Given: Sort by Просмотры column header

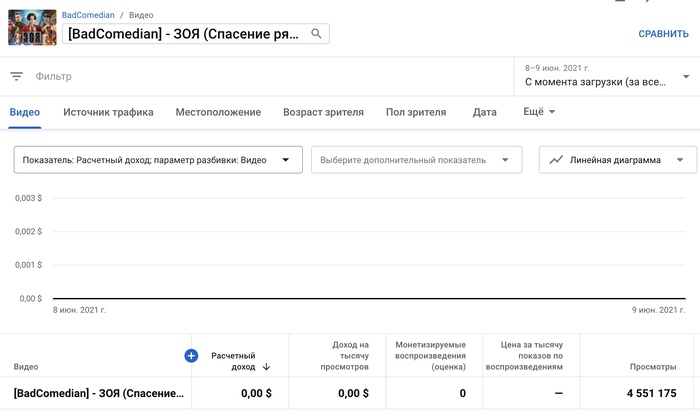Looking at the screenshot, I should click(652, 367).
